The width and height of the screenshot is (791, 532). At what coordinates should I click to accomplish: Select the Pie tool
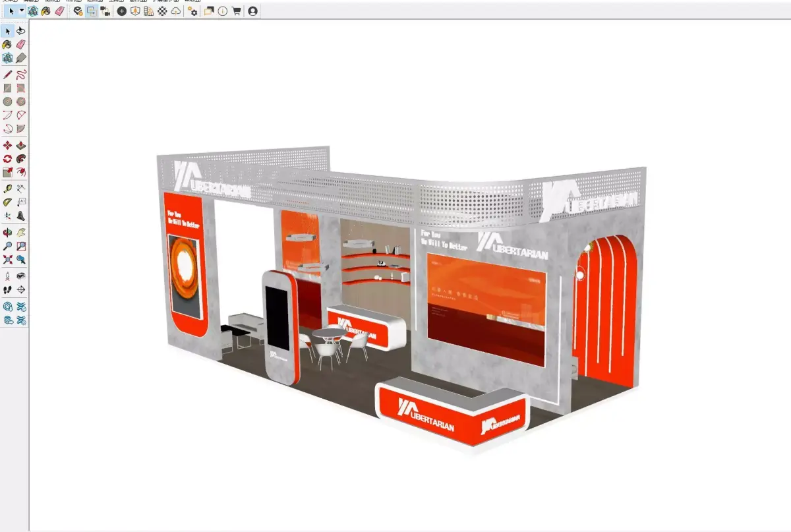tap(21, 129)
